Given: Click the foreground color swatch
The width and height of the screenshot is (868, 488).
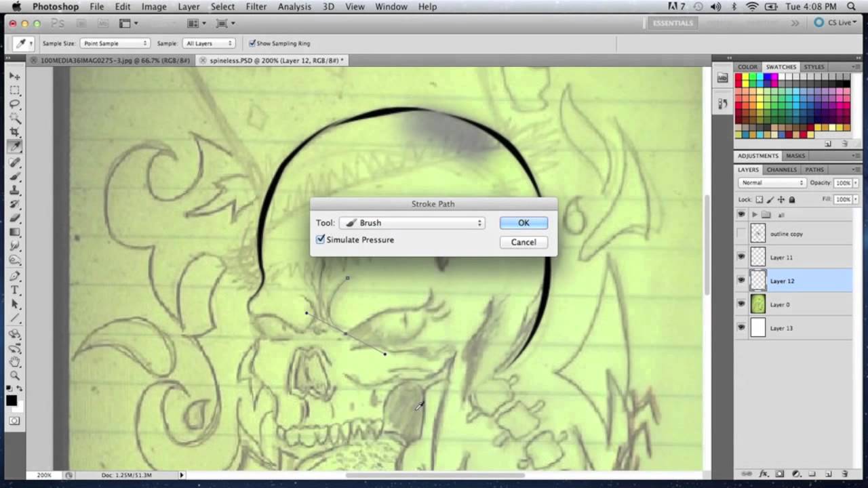Looking at the screenshot, I should click(x=12, y=401).
